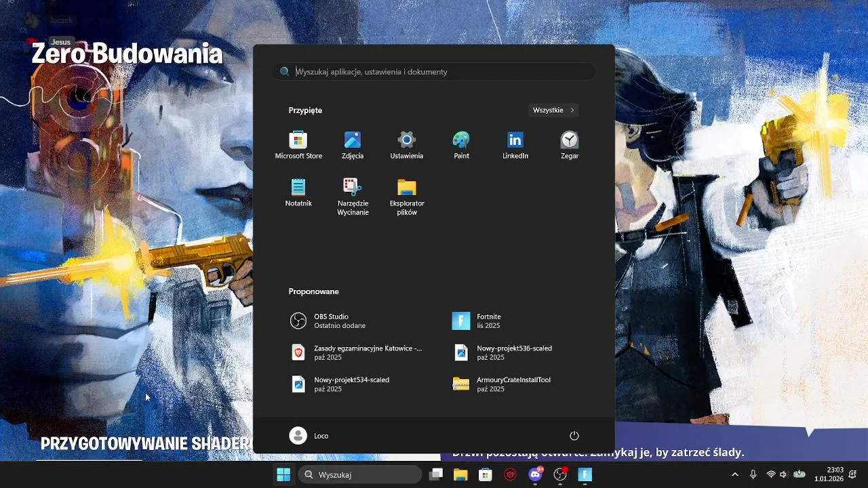Expand the Wszystkie apps list

tap(553, 110)
